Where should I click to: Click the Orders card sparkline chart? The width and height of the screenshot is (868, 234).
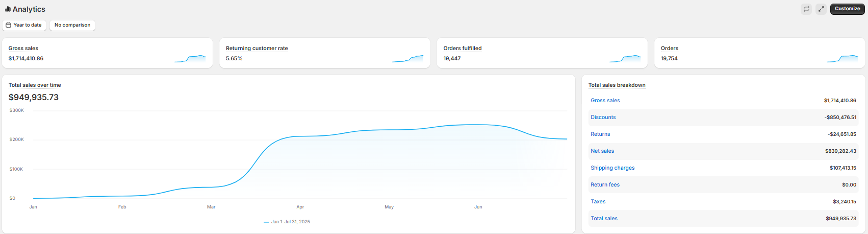843,59
